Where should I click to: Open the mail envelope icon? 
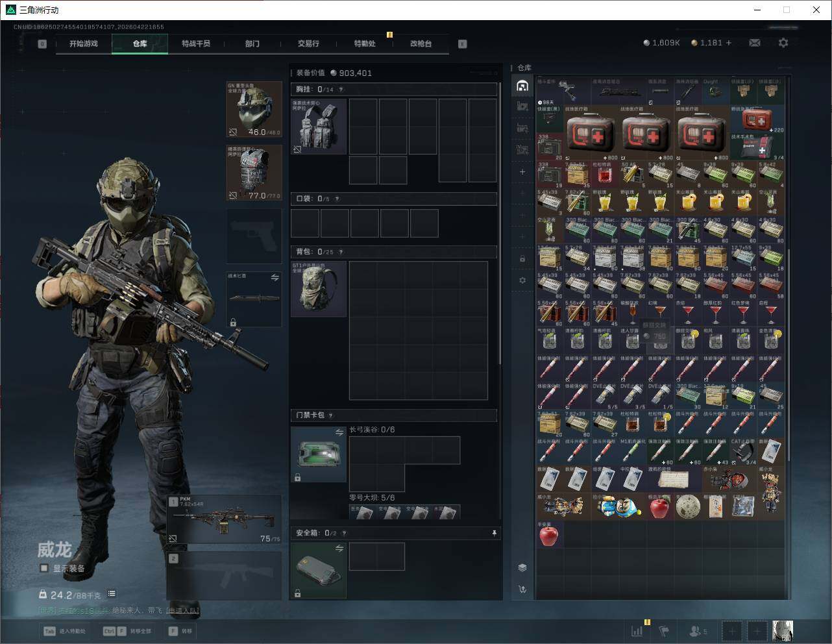pos(755,43)
